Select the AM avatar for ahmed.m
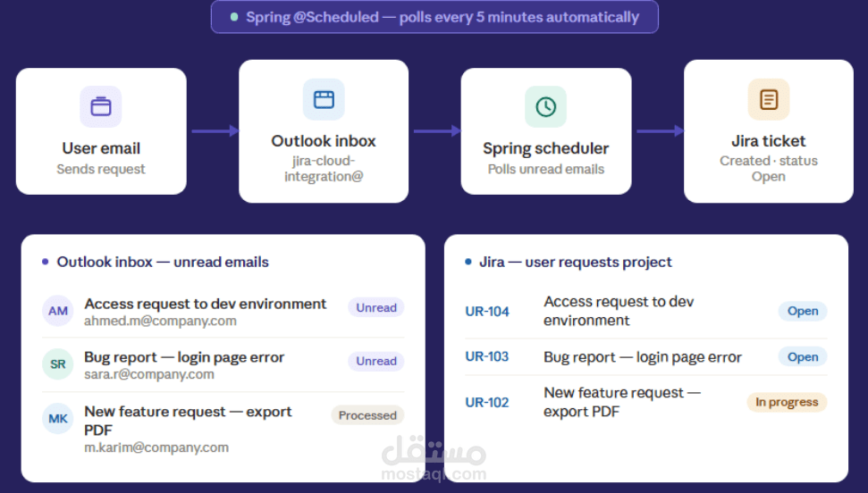The width and height of the screenshot is (868, 493). (57, 311)
